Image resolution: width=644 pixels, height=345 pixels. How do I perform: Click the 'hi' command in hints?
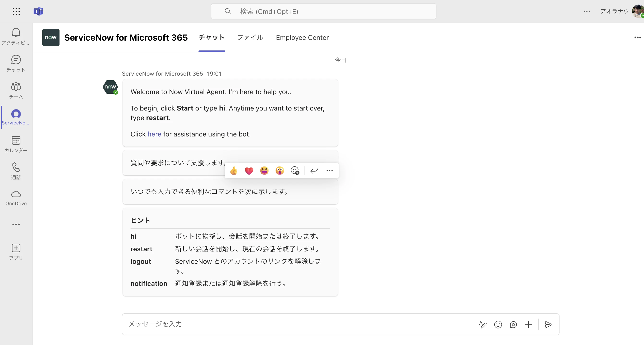[x=133, y=236]
